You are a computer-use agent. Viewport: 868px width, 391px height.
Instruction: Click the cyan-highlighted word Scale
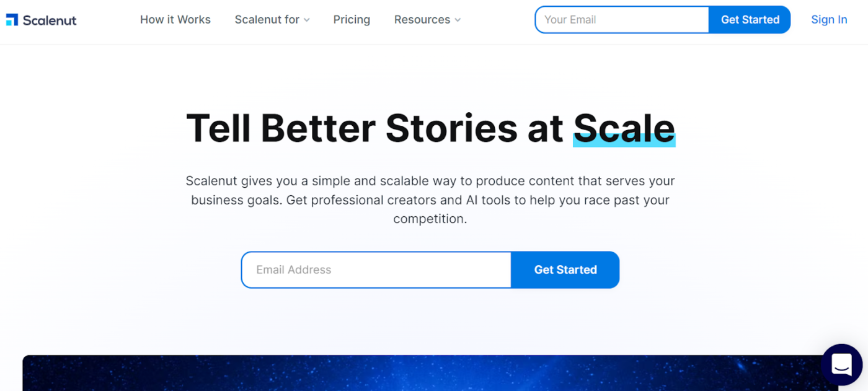pos(624,128)
